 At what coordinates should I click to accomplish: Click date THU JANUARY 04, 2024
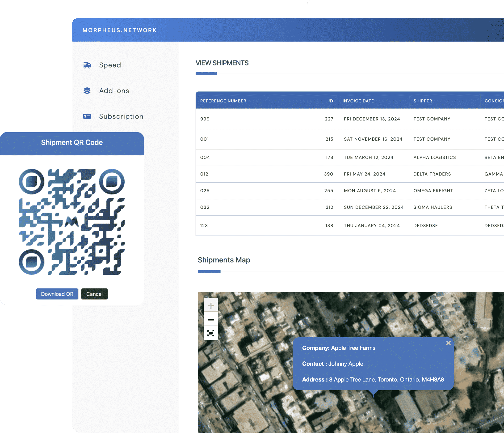(372, 226)
